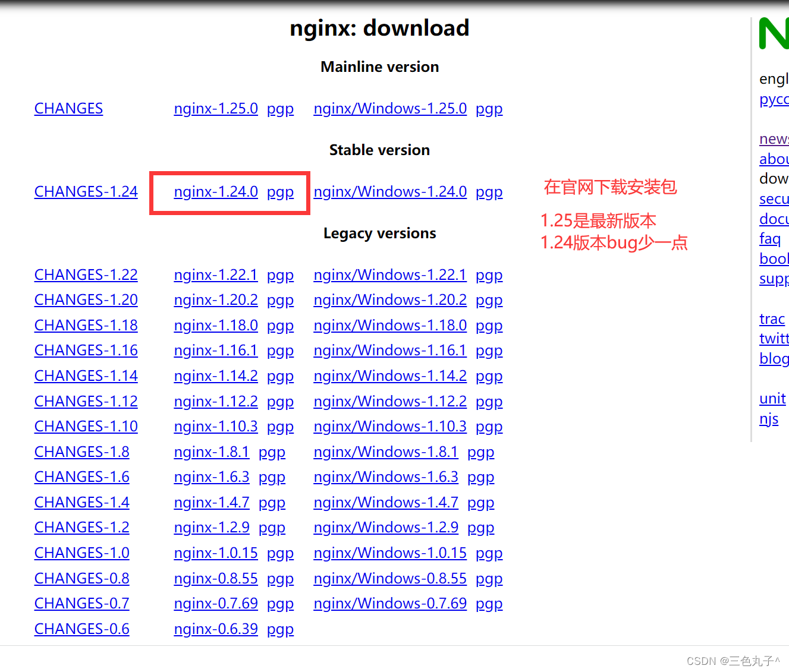Open pgp signature for nginx/Windows-1.25.0
Image resolution: width=789 pixels, height=672 pixels.
point(489,109)
